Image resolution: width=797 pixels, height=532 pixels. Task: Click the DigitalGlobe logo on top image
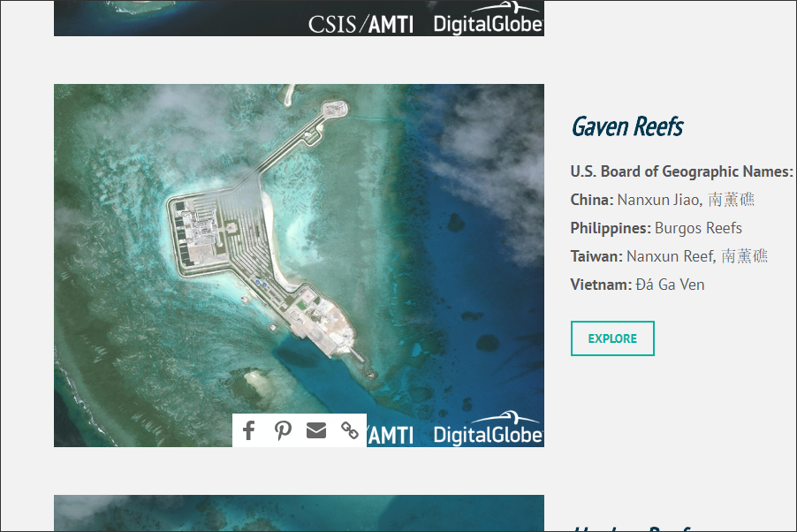pos(487,19)
